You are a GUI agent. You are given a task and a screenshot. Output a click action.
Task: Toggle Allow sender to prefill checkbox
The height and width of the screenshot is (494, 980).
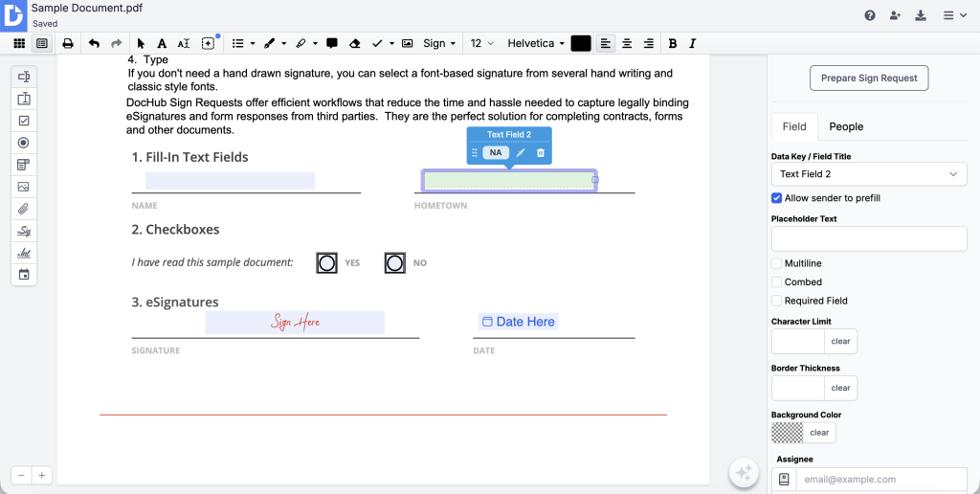(x=777, y=198)
